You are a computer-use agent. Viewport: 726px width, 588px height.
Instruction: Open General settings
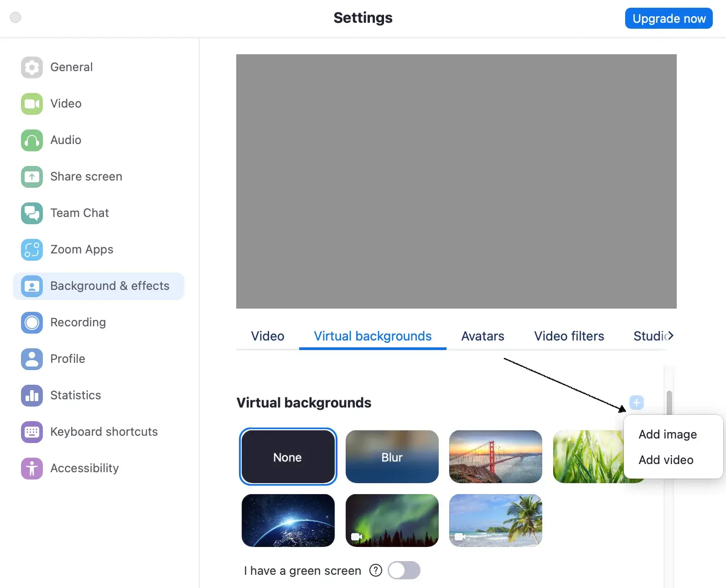[99, 67]
